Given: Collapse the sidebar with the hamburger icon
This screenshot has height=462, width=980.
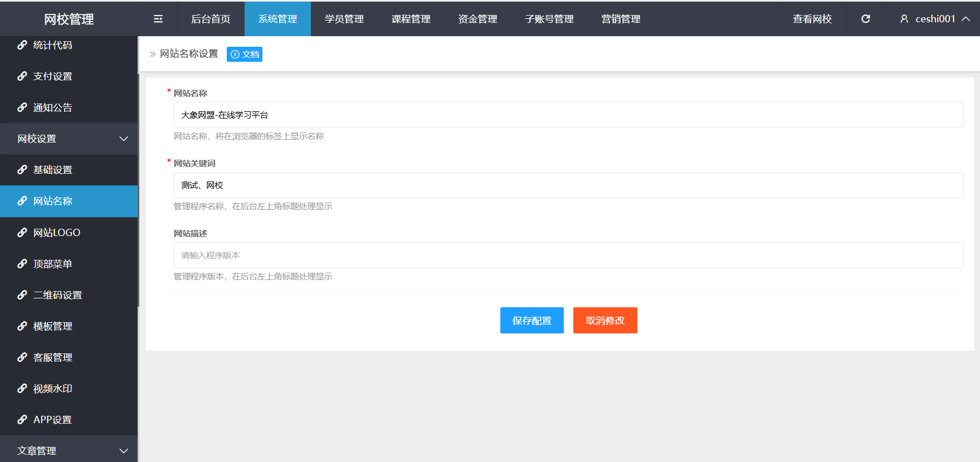Looking at the screenshot, I should tap(158, 19).
